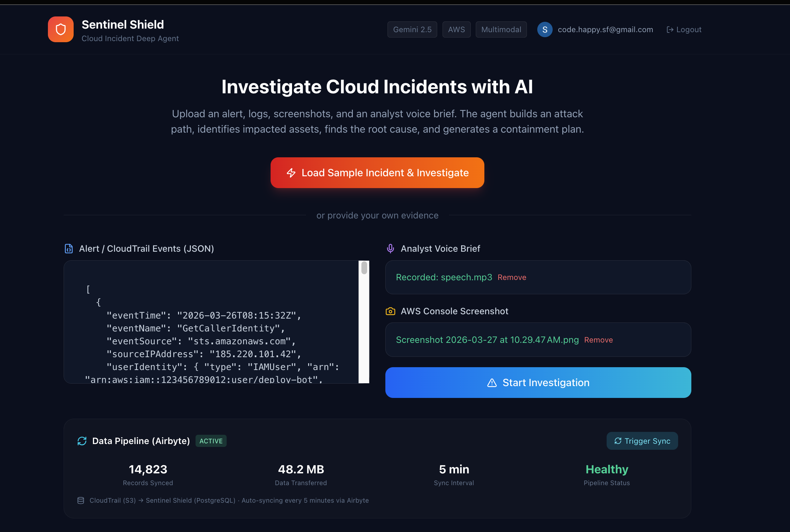Click the microphone icon beside Analyst Voice Brief
The image size is (790, 532).
pos(390,248)
